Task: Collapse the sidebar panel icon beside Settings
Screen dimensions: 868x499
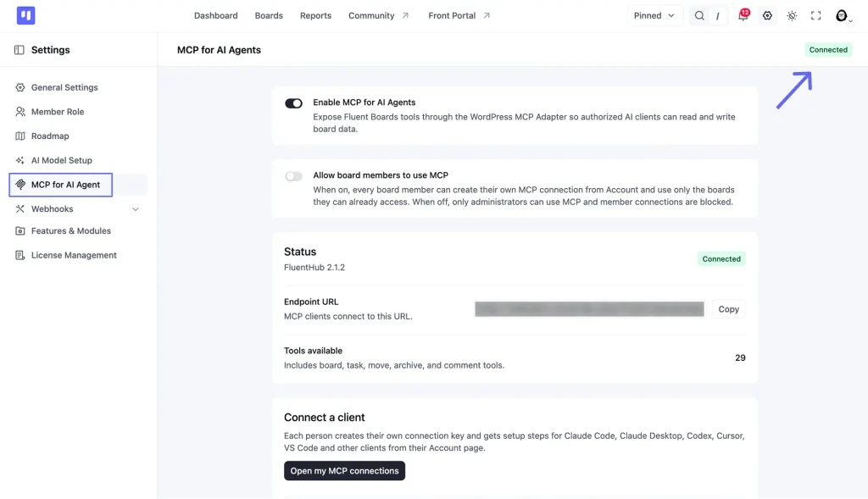Action: coord(19,50)
